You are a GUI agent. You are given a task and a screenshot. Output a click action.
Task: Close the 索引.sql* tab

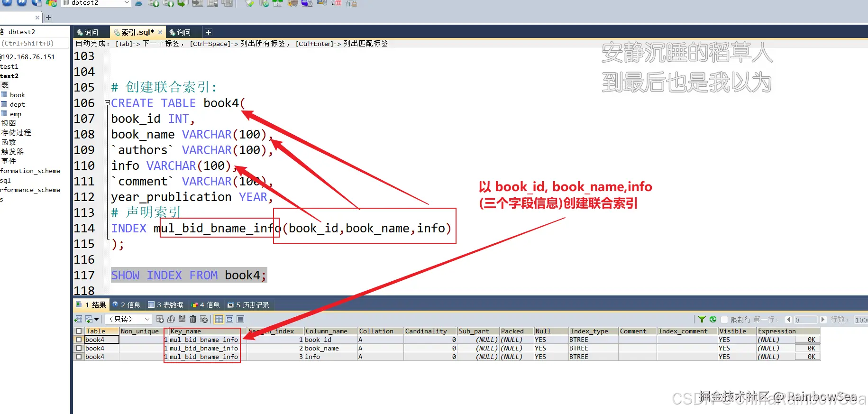click(160, 32)
